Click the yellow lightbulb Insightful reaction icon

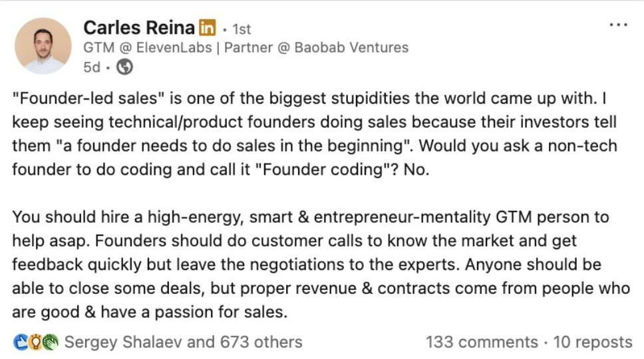click(35, 342)
